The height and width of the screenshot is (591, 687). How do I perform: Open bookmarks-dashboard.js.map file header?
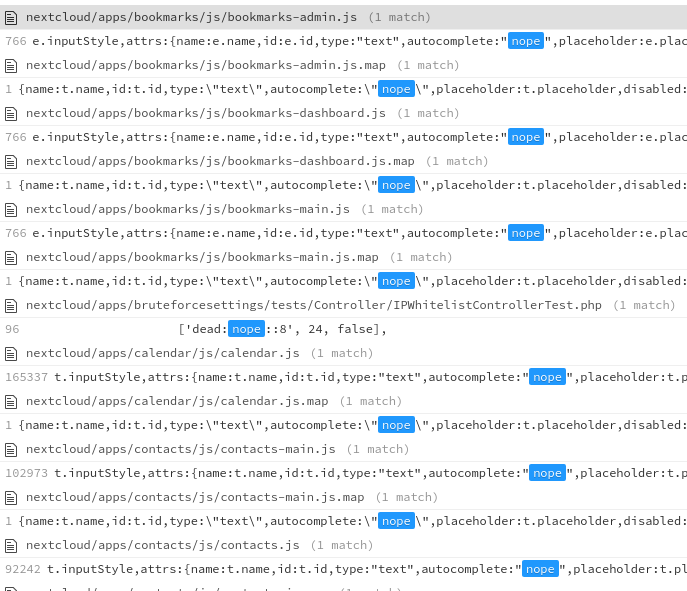click(344, 161)
